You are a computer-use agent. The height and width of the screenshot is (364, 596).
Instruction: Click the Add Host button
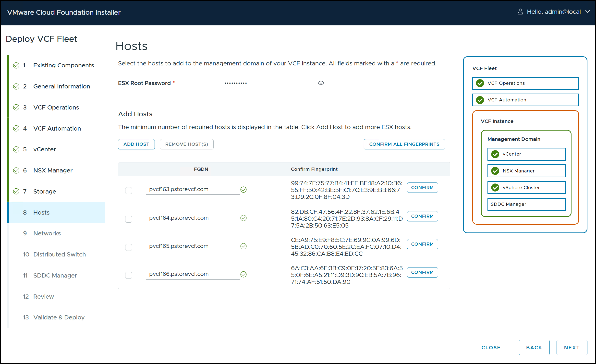(x=136, y=144)
